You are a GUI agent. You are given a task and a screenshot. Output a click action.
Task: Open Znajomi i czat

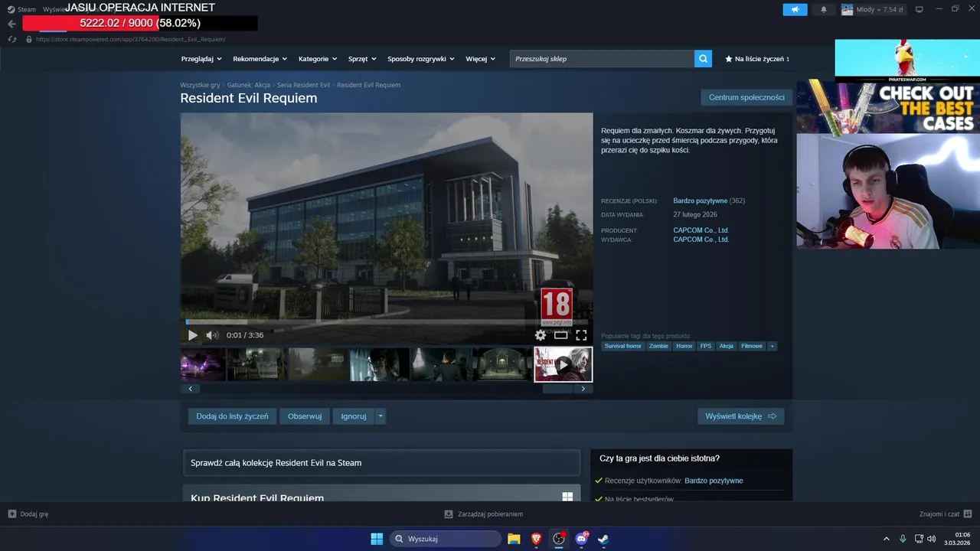[x=946, y=514]
